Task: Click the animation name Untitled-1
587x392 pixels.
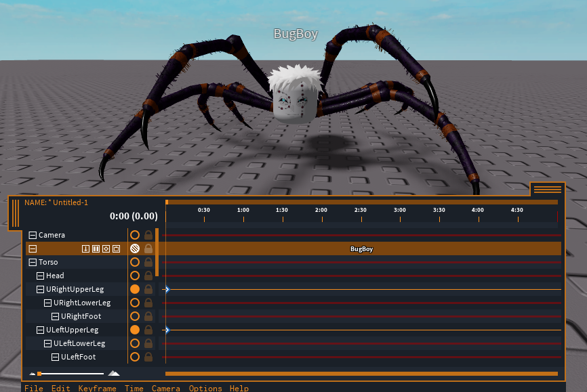Action: pos(70,202)
